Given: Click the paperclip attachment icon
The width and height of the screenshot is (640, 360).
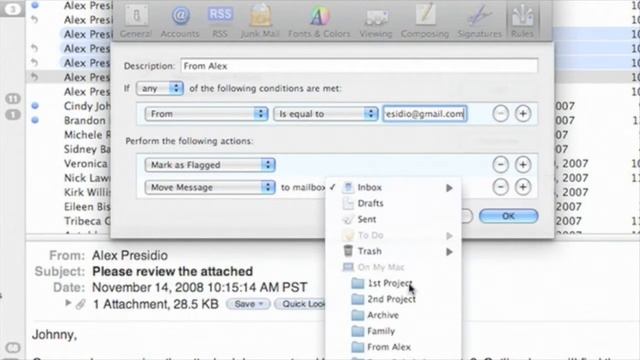Looking at the screenshot, I should pos(81,304).
